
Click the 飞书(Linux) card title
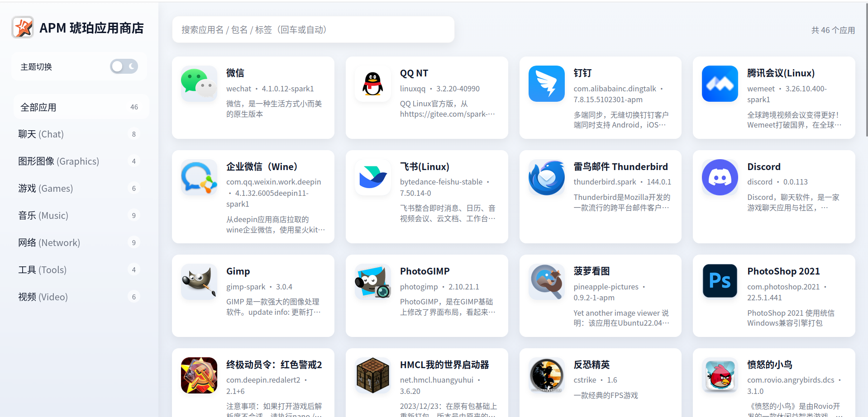pyautogui.click(x=424, y=167)
